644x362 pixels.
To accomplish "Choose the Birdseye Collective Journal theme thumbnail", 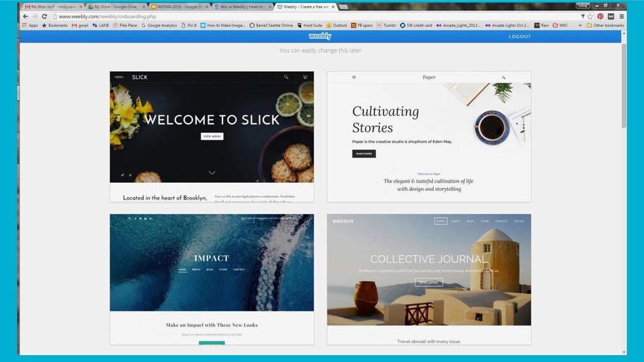I will point(429,279).
